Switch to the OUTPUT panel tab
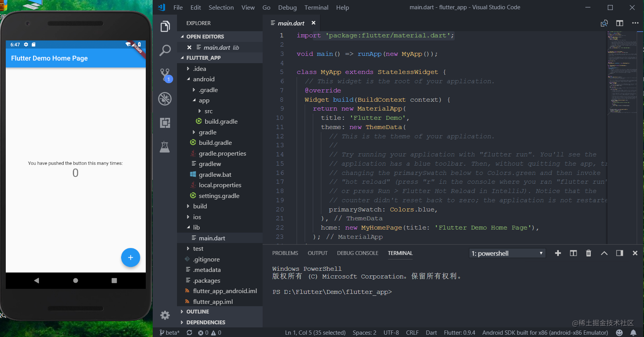Image resolution: width=644 pixels, height=337 pixels. (317, 253)
